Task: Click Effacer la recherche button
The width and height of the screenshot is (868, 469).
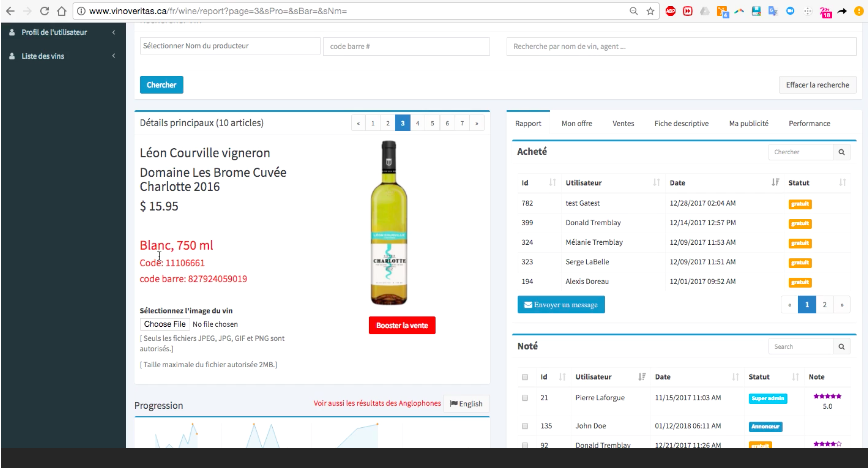Action: (x=818, y=85)
